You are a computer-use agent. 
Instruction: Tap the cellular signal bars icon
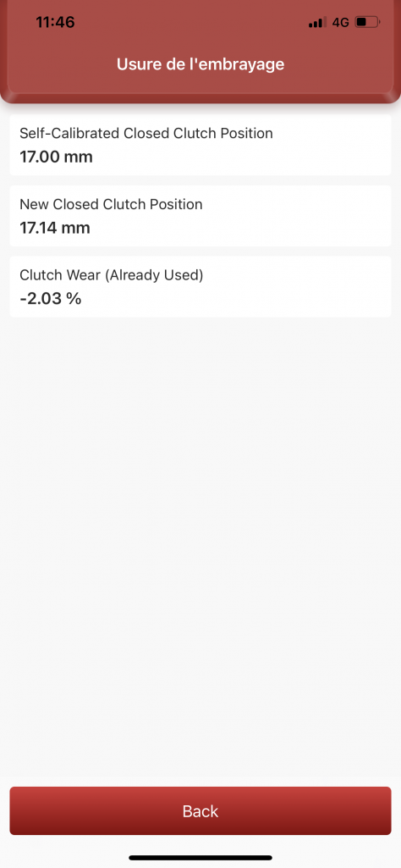pos(317,23)
